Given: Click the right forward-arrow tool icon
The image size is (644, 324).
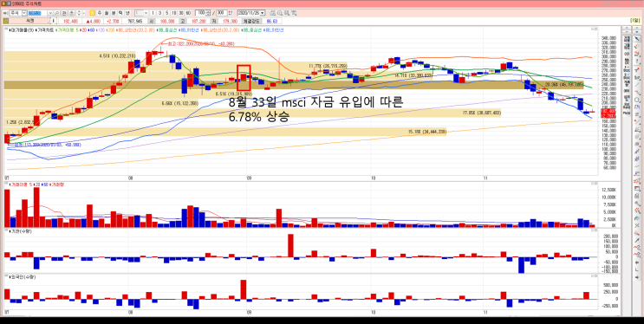Looking at the screenshot, I should pos(637,277).
